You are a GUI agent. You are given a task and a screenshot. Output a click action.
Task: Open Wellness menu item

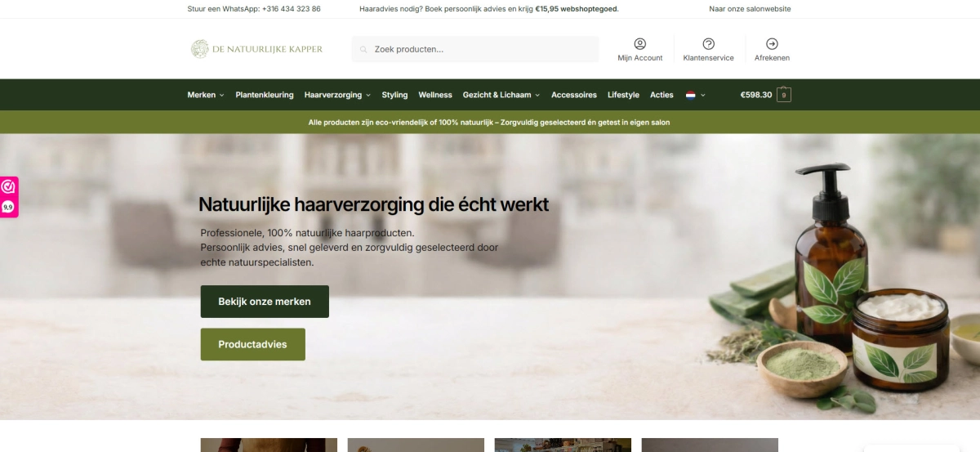435,95
